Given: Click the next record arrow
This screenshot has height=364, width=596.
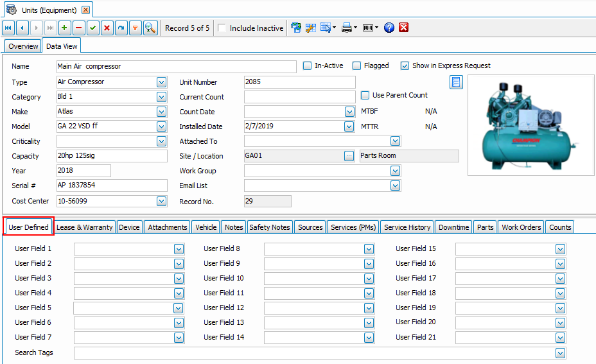Looking at the screenshot, I should (37, 28).
